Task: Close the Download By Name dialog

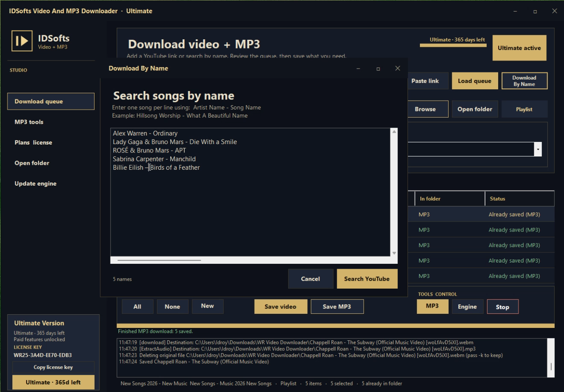Action: [x=397, y=69]
